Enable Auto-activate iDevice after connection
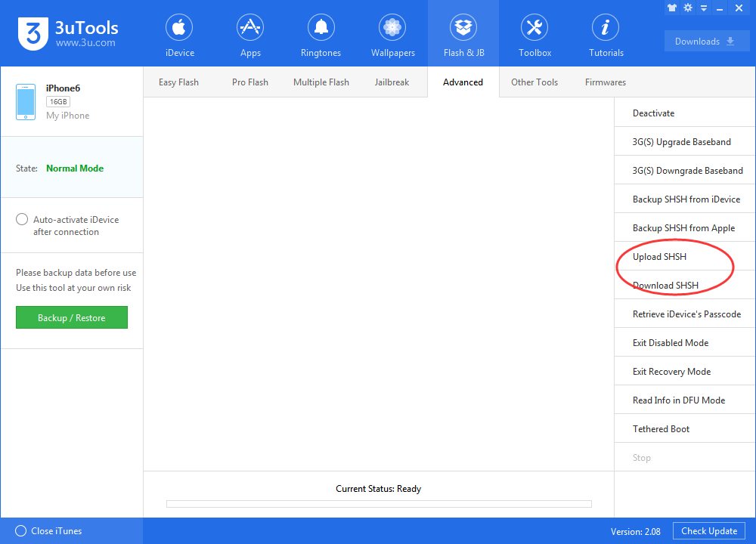 (22, 219)
